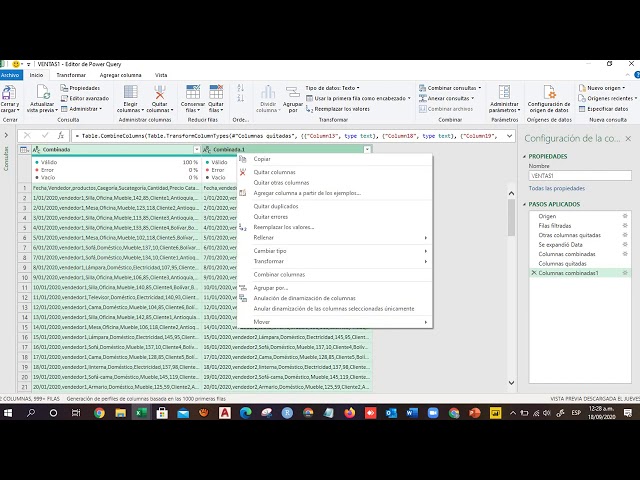Open Cambiar tipo submenu
The height and width of the screenshot is (480, 640).
pyautogui.click(x=335, y=251)
